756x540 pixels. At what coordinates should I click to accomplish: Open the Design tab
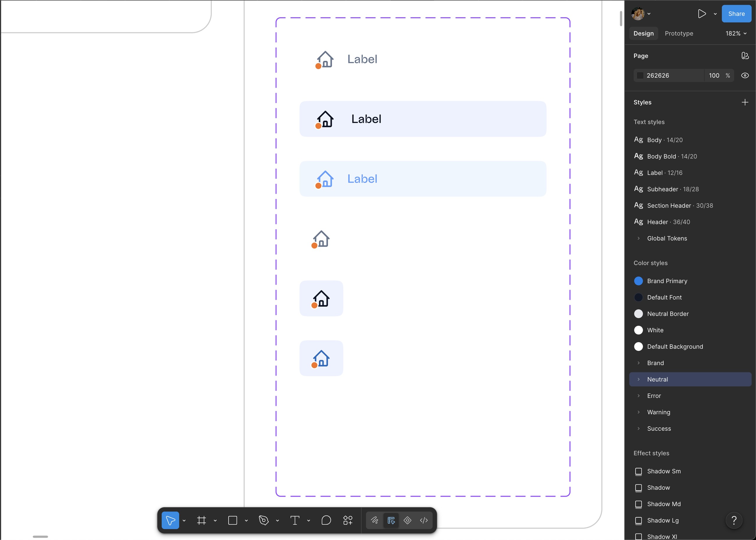coord(643,33)
